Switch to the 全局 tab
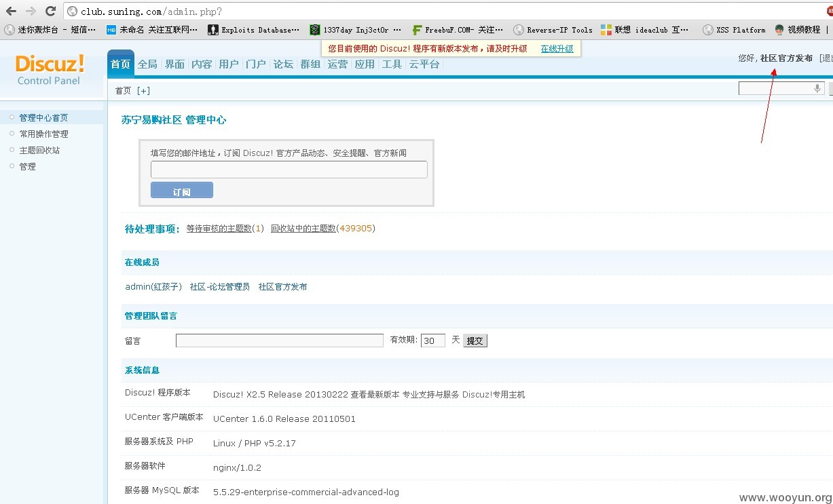The width and height of the screenshot is (833, 504). [147, 64]
